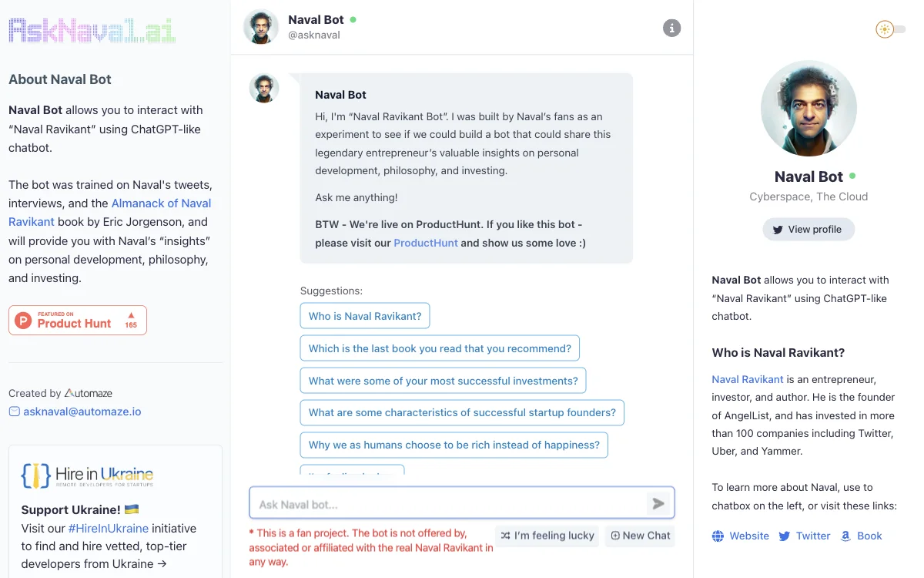Open the large Naval Bot profile picture
Viewport: 924px width, 578px height.
click(808, 109)
